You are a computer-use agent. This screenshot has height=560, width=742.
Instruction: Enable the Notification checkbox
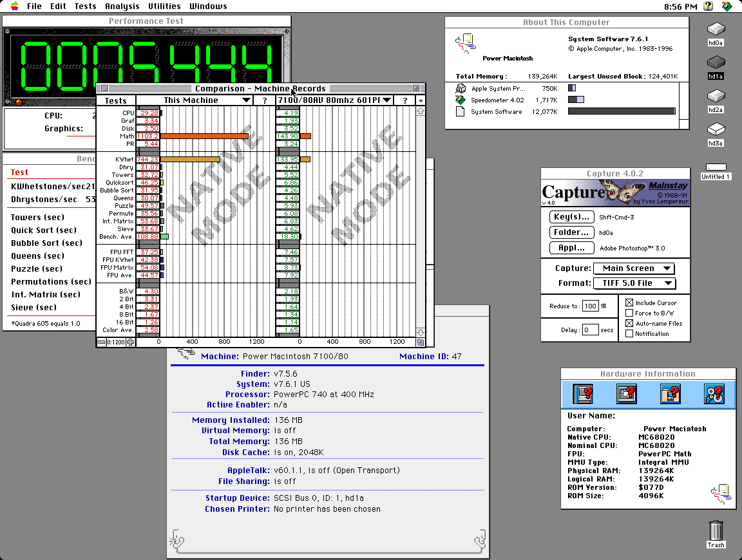(x=629, y=333)
